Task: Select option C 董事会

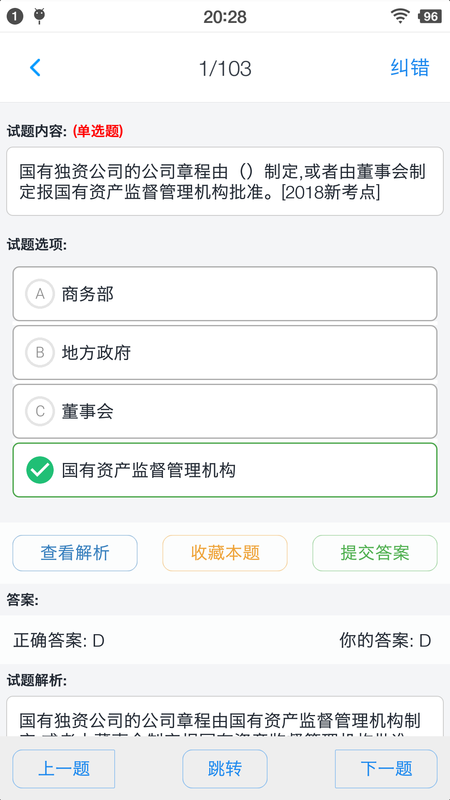Action: (x=225, y=411)
